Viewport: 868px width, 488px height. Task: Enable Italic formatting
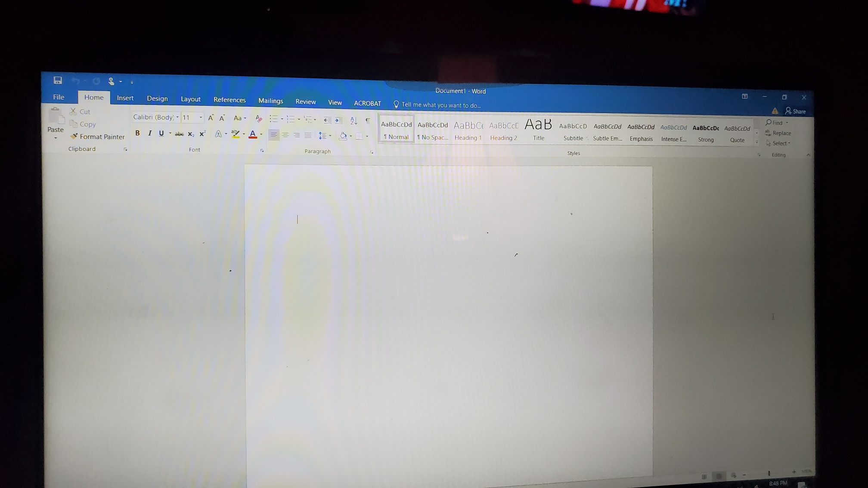coord(150,133)
